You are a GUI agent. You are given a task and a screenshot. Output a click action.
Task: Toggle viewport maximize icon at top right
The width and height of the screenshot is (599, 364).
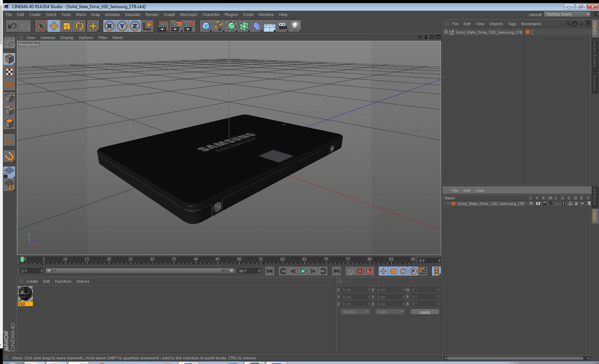[438, 37]
